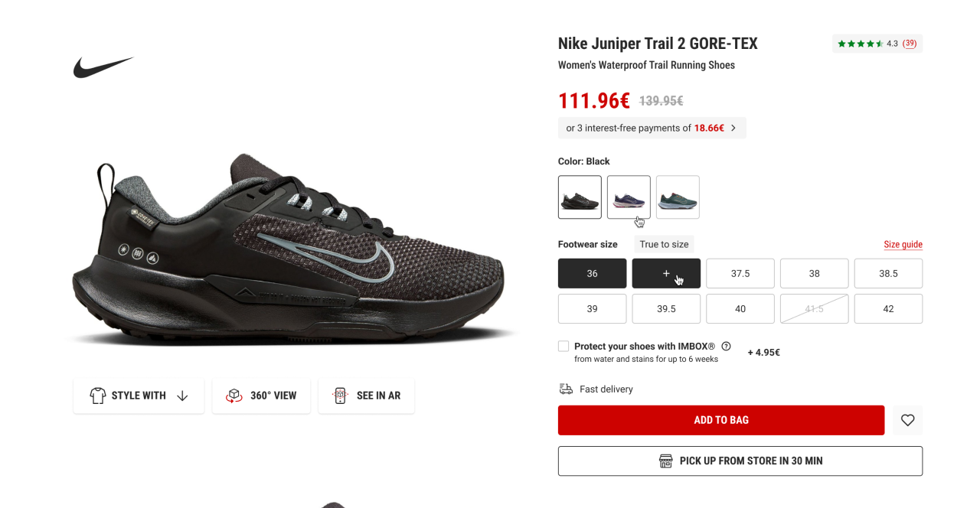This screenshot has height=508, width=980.
Task: Open the 39 reviews count link
Action: tap(910, 44)
